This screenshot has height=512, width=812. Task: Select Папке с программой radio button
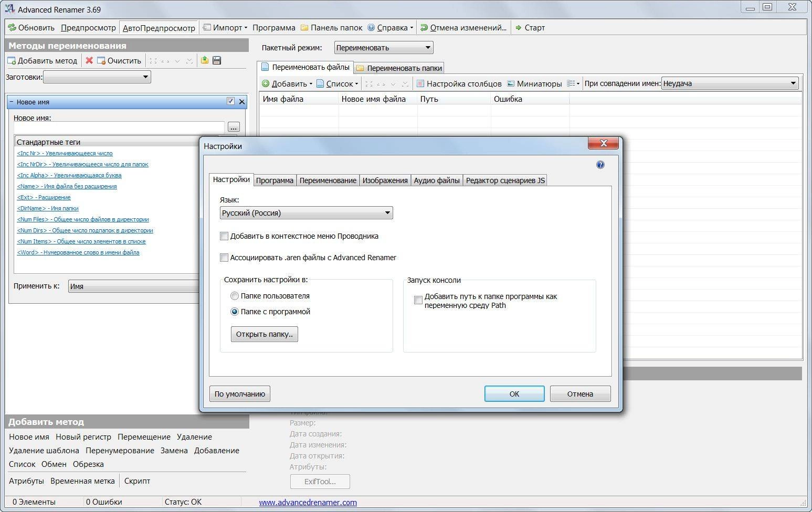pyautogui.click(x=235, y=312)
